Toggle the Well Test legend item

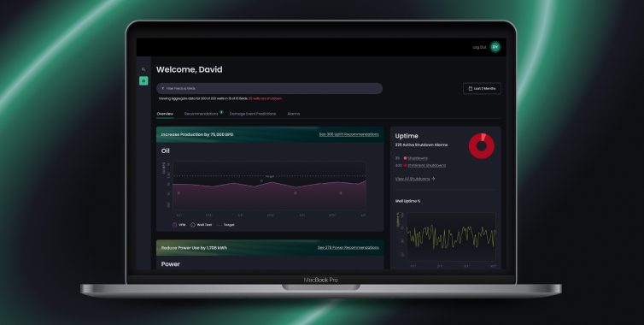(x=202, y=225)
